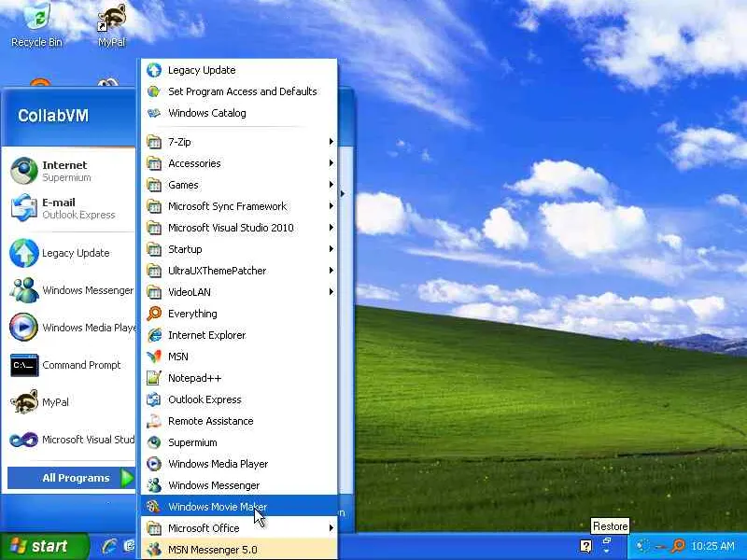Open Recycle Bin on desktop
This screenshot has width=747, height=560.
(36, 24)
